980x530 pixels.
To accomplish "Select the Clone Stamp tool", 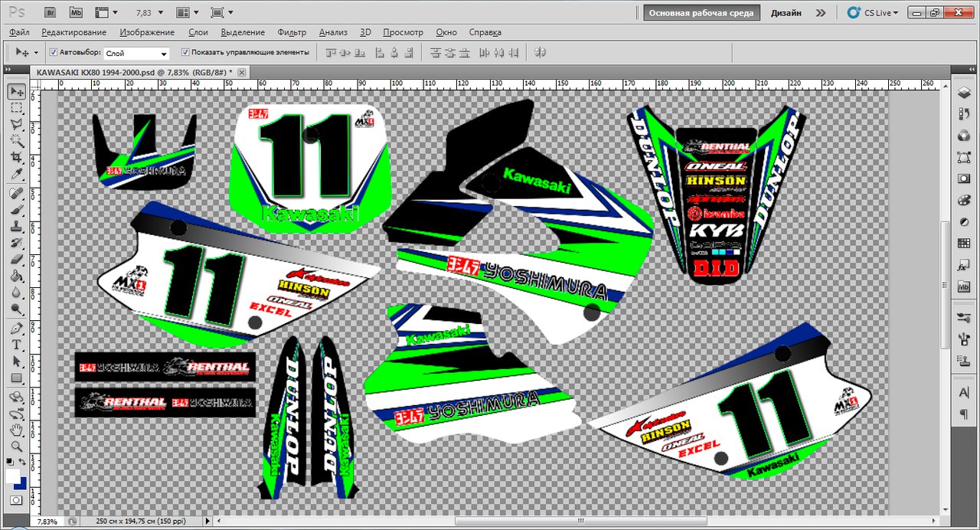I will click(x=16, y=227).
